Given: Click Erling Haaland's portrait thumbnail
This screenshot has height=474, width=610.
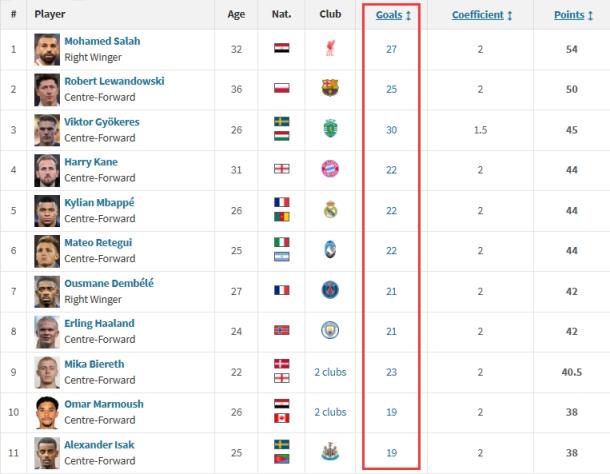Looking at the screenshot, I should [x=47, y=332].
